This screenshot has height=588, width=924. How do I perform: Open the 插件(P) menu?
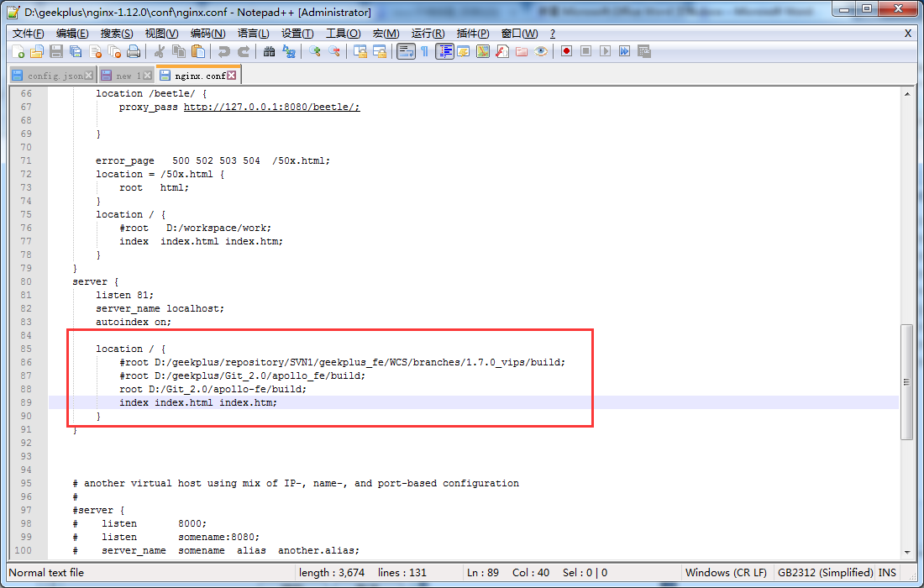473,34
